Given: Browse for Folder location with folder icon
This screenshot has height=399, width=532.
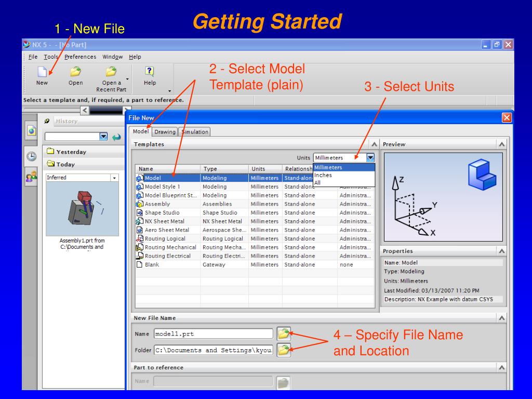Looking at the screenshot, I should tap(284, 350).
